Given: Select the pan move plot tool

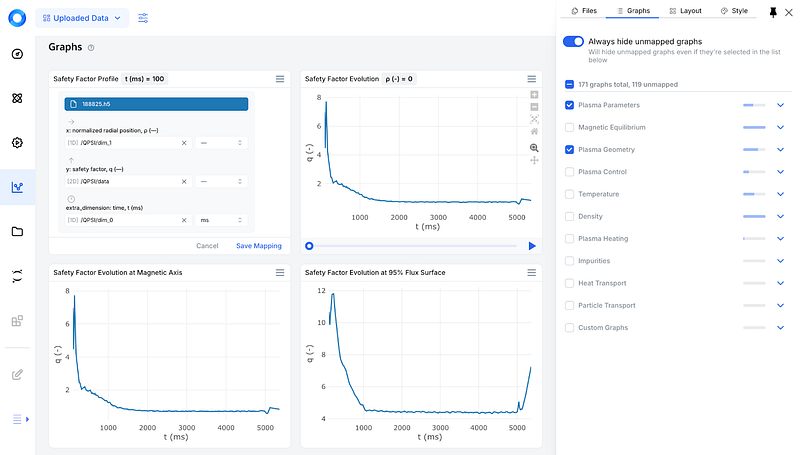Looking at the screenshot, I should pyautogui.click(x=534, y=161).
